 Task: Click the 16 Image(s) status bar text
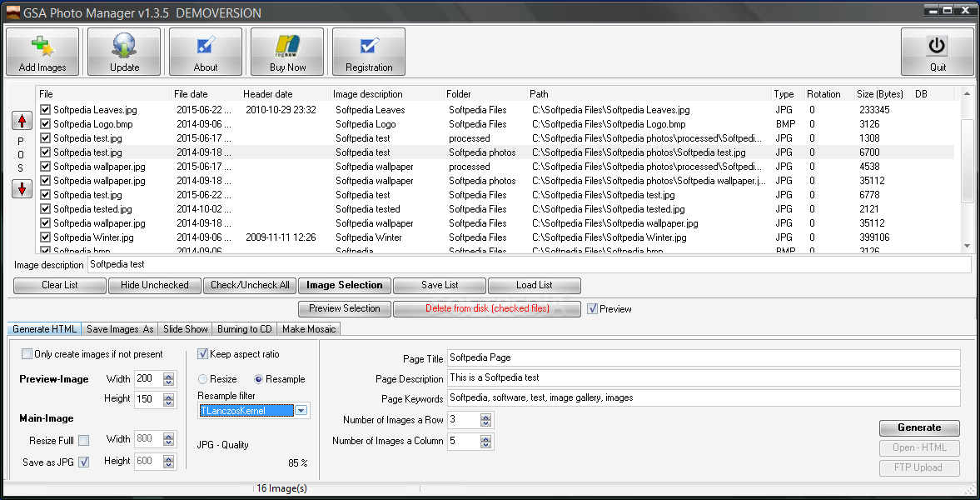point(282,488)
